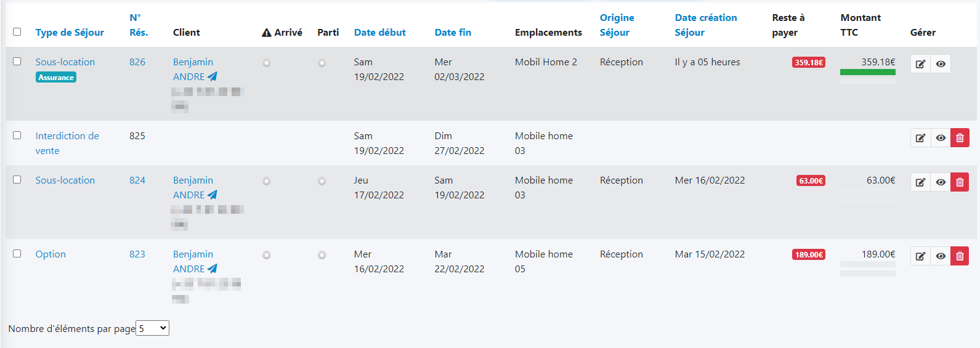
Task: Delete reservation 824 with trash icon
Action: click(960, 182)
